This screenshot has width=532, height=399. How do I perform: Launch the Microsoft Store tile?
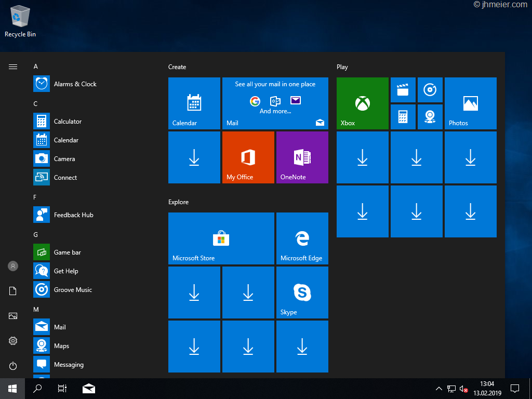[x=221, y=238]
